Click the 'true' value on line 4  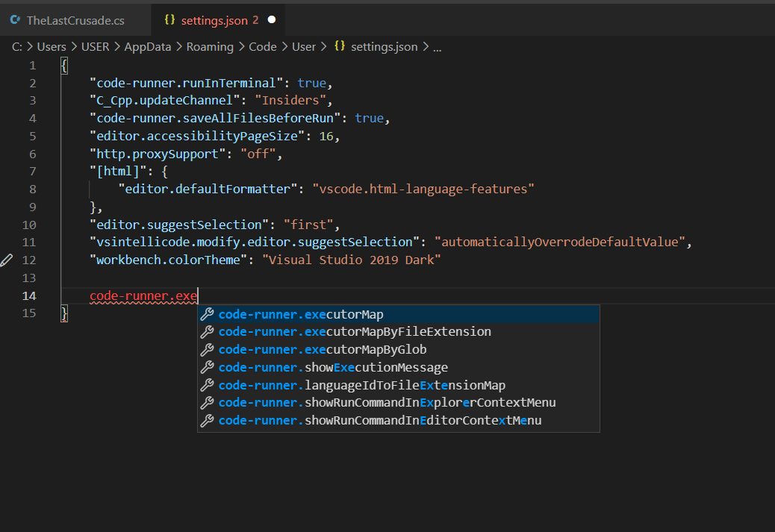coord(370,118)
